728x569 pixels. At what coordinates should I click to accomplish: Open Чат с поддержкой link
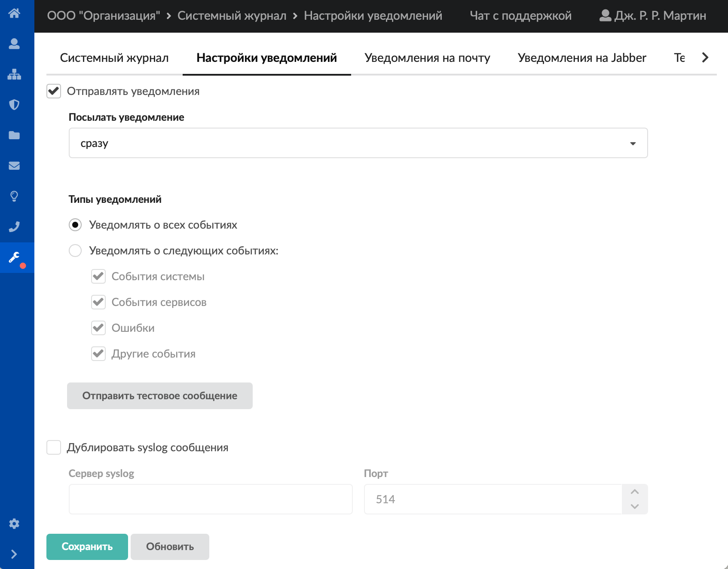(x=520, y=15)
